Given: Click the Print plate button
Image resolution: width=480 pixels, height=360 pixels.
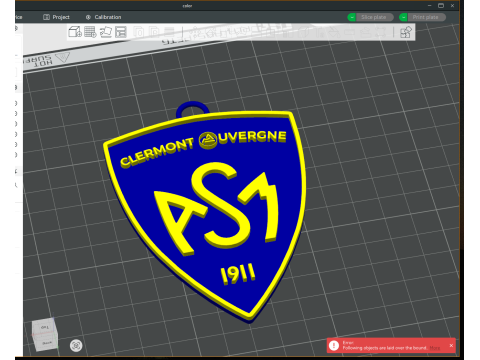Looking at the screenshot, I should pos(426,17).
